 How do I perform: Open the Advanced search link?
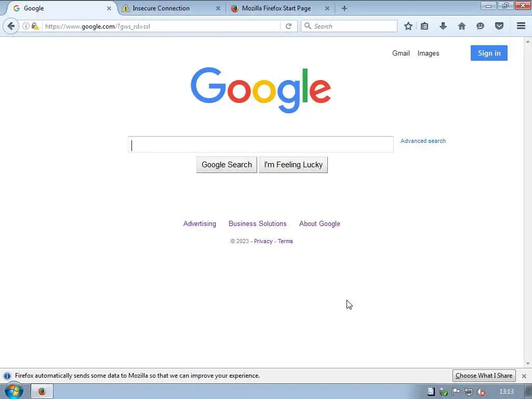coord(423,141)
